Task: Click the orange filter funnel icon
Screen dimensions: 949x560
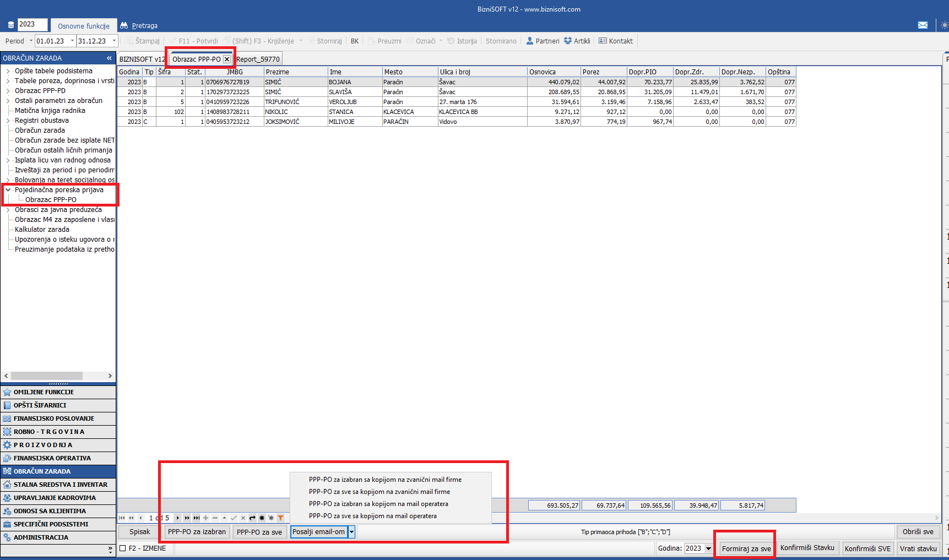Action: coord(281,518)
